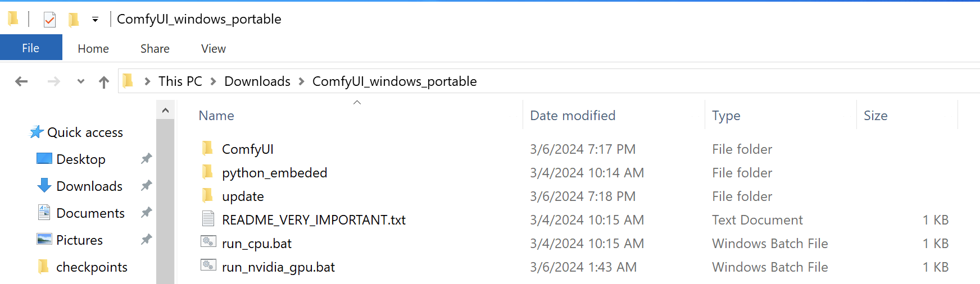
Task: Sort files by Date modified column
Action: tap(573, 116)
